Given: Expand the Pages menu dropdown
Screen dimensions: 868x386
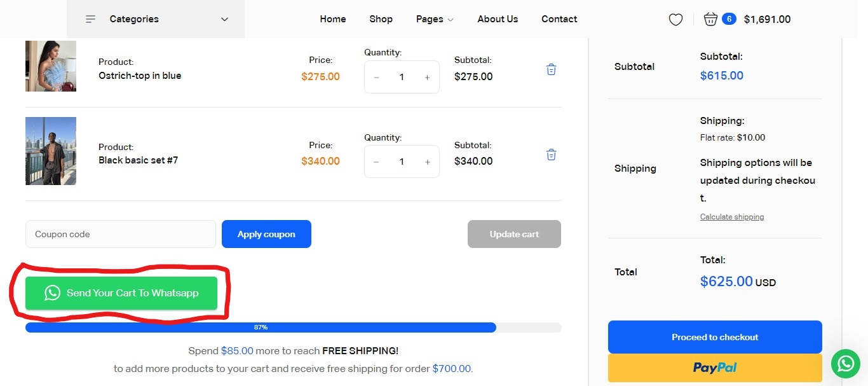Looking at the screenshot, I should pyautogui.click(x=435, y=19).
